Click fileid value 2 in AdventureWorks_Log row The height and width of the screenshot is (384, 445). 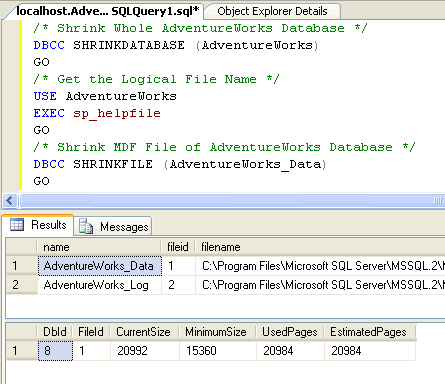(179, 285)
